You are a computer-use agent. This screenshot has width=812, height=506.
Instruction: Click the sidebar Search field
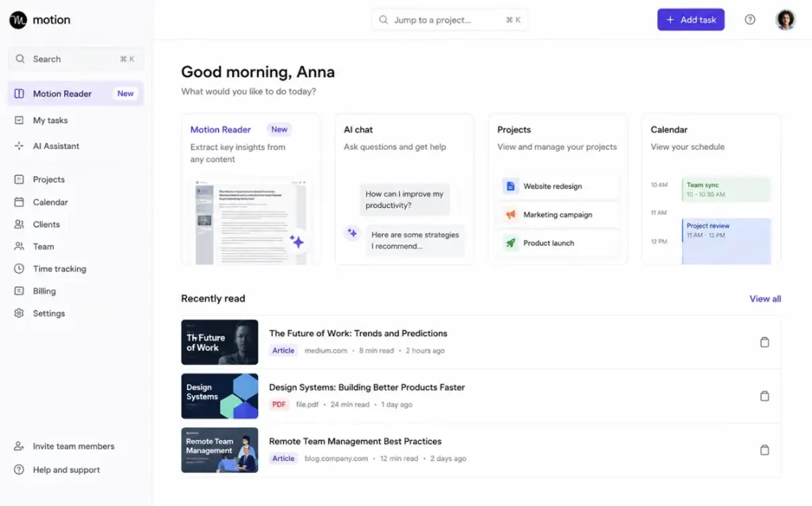pos(75,59)
